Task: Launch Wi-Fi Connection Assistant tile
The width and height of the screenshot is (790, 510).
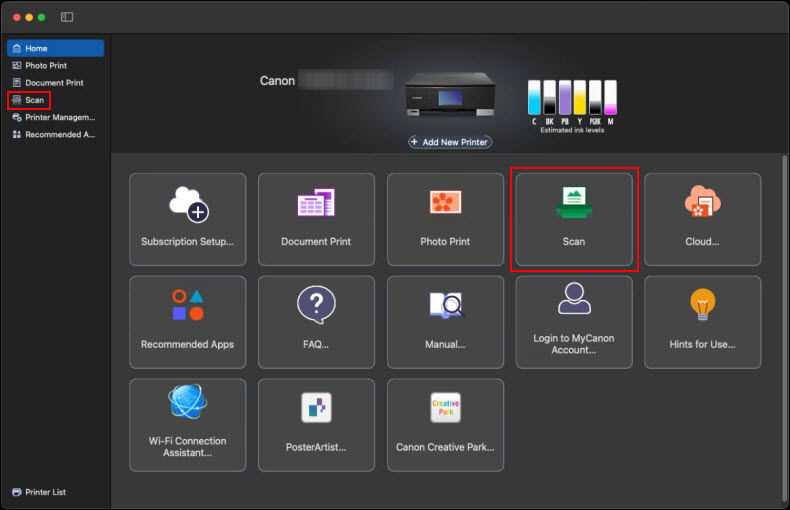Action: pyautogui.click(x=187, y=424)
